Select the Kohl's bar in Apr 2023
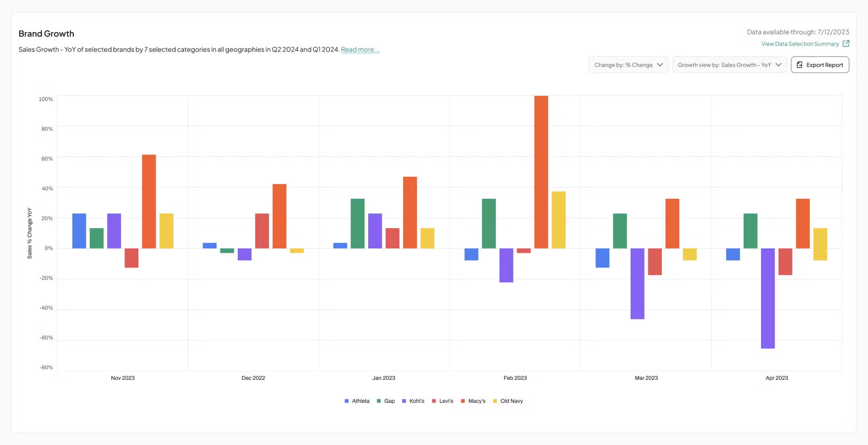 [768, 298]
